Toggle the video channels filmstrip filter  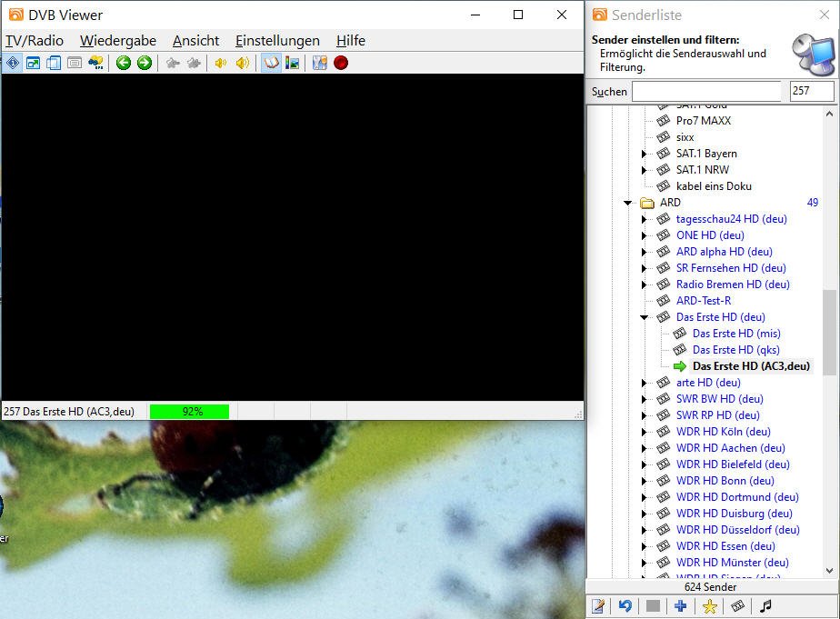click(738, 606)
